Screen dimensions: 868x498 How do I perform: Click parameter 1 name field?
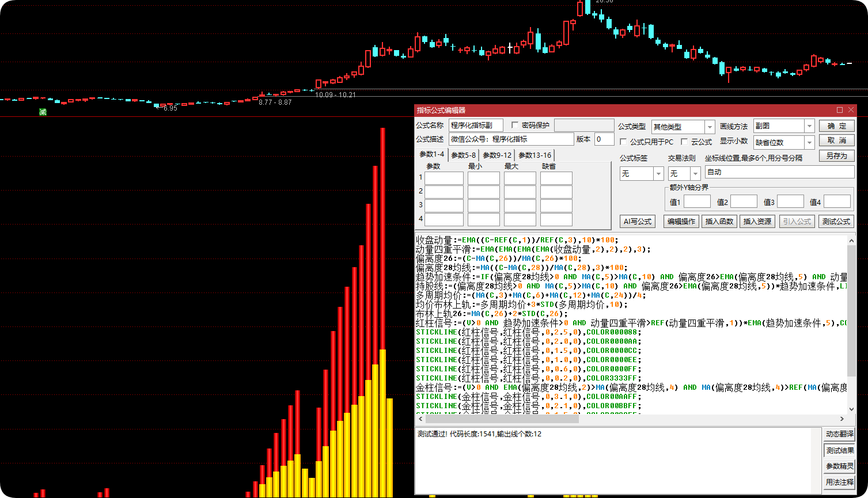pyautogui.click(x=444, y=178)
